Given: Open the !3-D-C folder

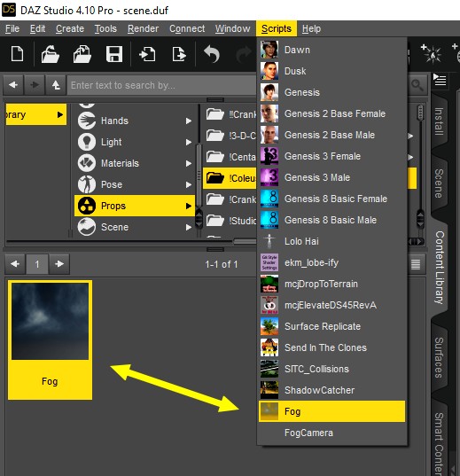Looking at the screenshot, I should (x=230, y=136).
